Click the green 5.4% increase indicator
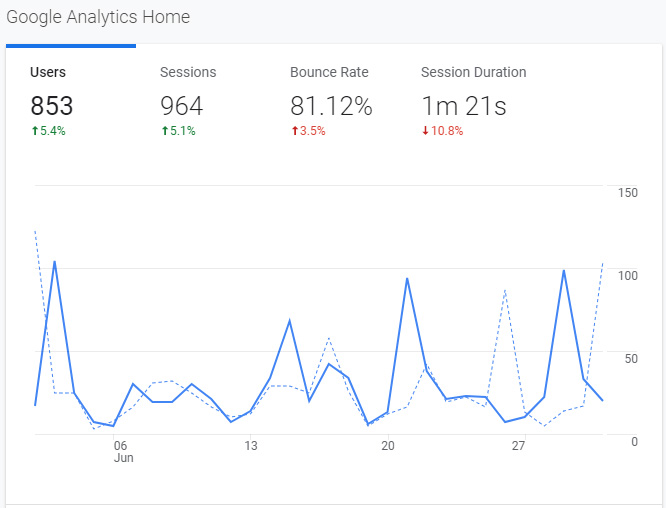This screenshot has width=666, height=508. pyautogui.click(x=48, y=131)
